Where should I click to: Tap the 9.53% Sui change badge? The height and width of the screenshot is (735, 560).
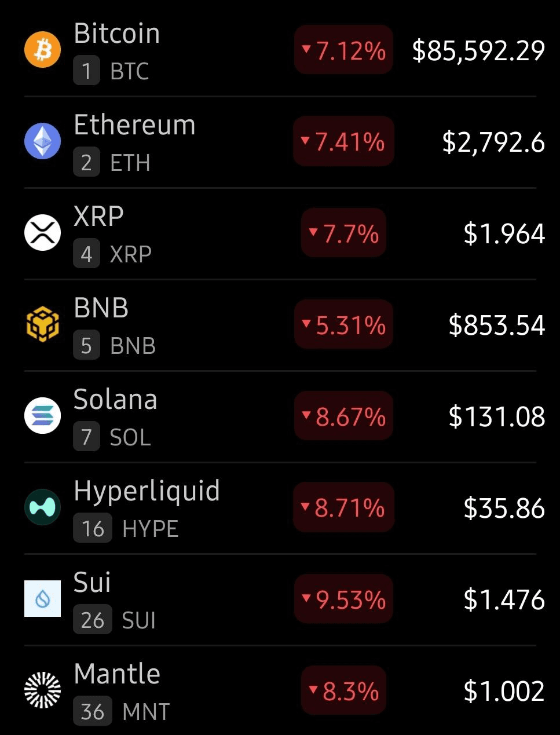[343, 599]
